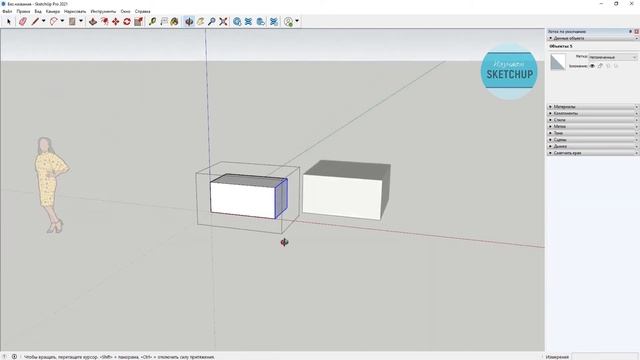Activate the Rotate tool
Image resolution: width=640 pixels, height=360 pixels.
(x=127, y=21)
